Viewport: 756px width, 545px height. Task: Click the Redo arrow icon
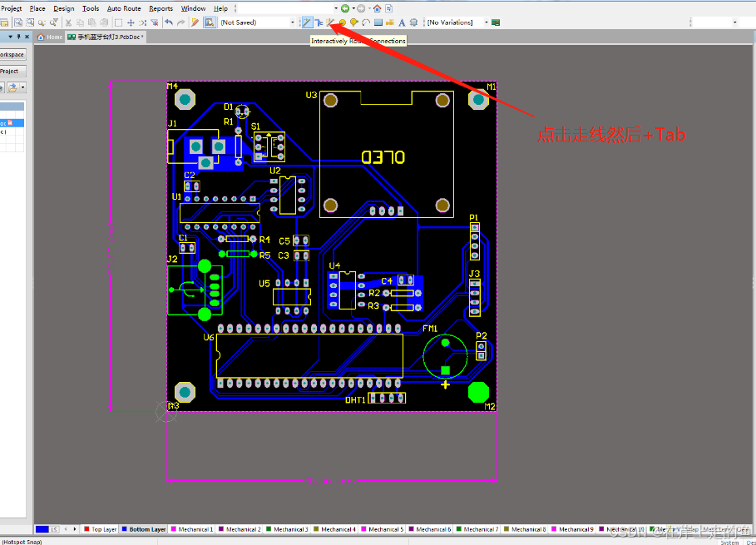180,22
